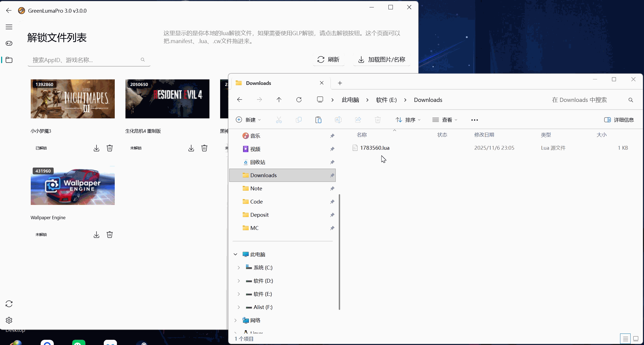Click the 刷新 refresh button
The width and height of the screenshot is (644, 345).
tap(329, 60)
